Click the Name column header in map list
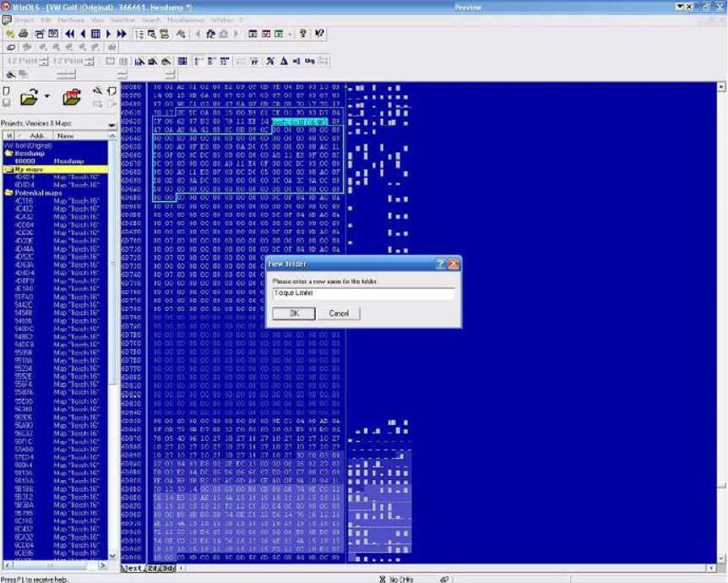 click(x=66, y=135)
